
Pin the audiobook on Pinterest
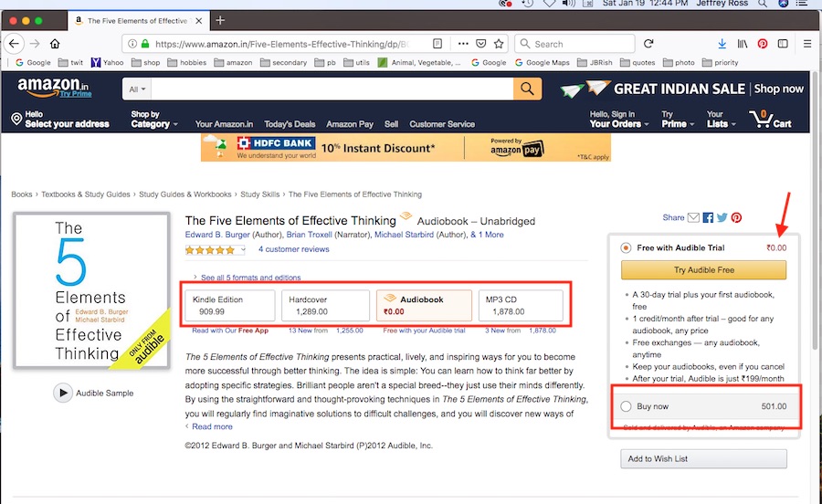(x=736, y=217)
